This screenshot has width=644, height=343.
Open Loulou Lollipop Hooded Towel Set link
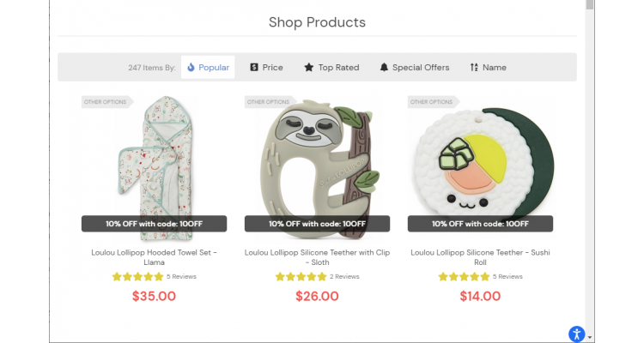pos(154,257)
